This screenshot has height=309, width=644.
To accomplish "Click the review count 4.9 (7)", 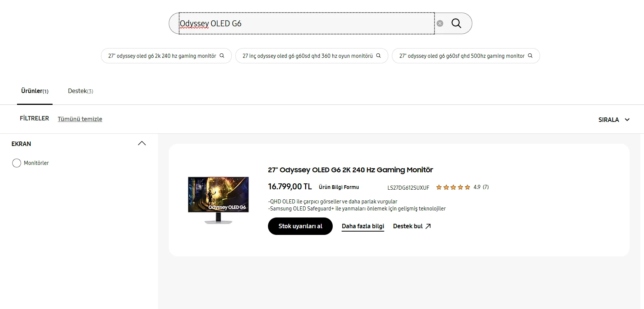I will 481,187.
